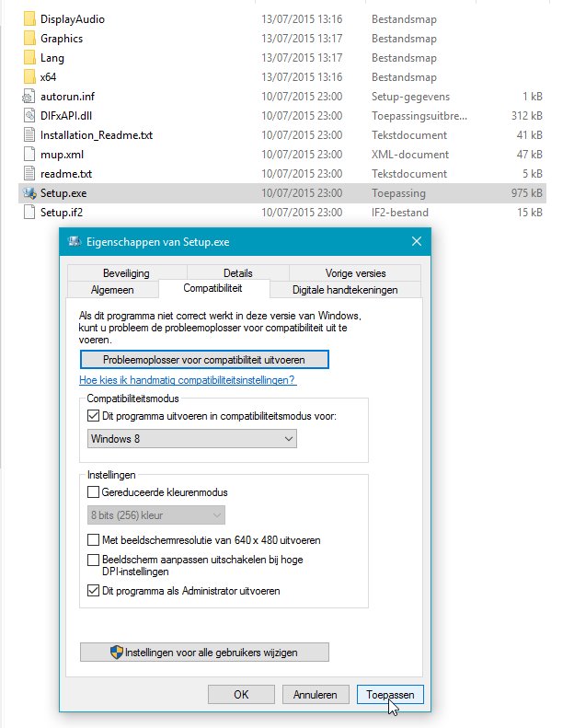Click the 41 kB size value

click(530, 135)
